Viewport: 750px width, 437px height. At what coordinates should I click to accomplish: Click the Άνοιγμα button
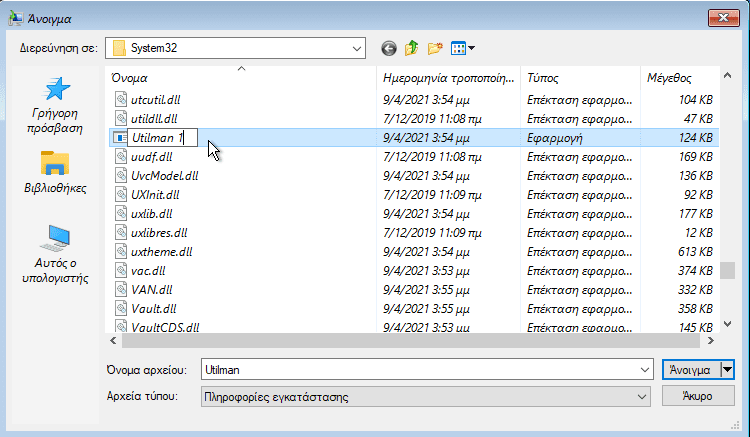(x=690, y=369)
